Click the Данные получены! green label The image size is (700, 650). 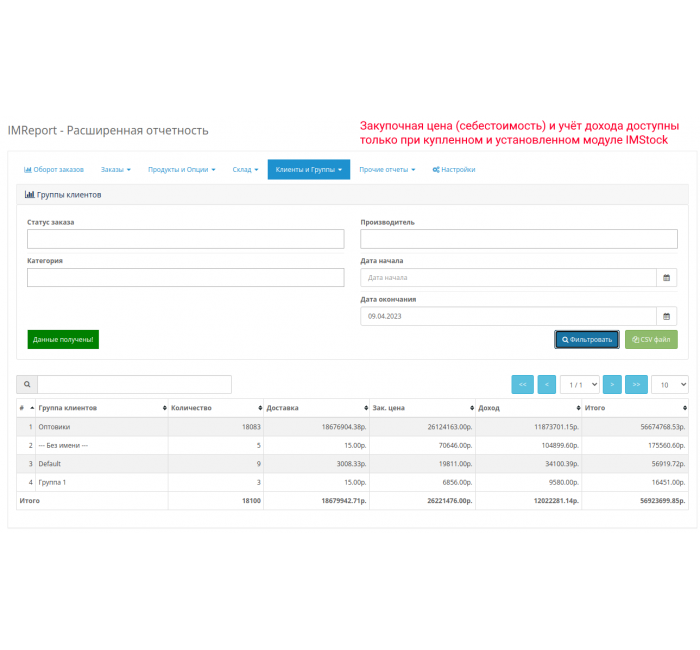[63, 340]
